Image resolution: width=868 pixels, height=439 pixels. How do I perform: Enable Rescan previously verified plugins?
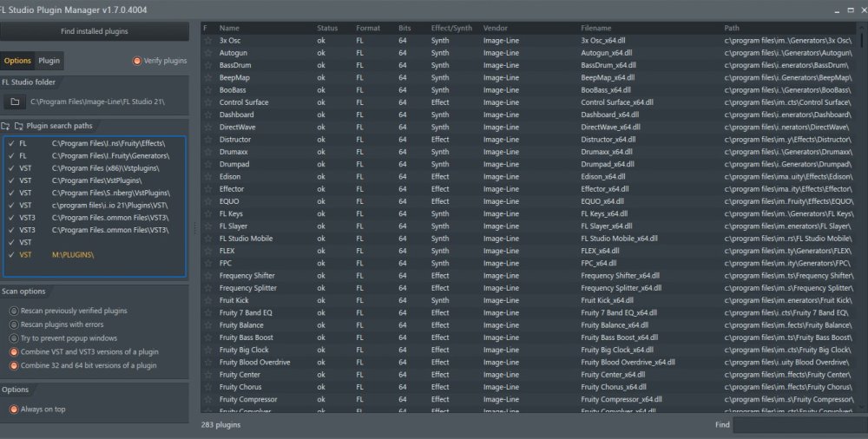click(x=14, y=311)
